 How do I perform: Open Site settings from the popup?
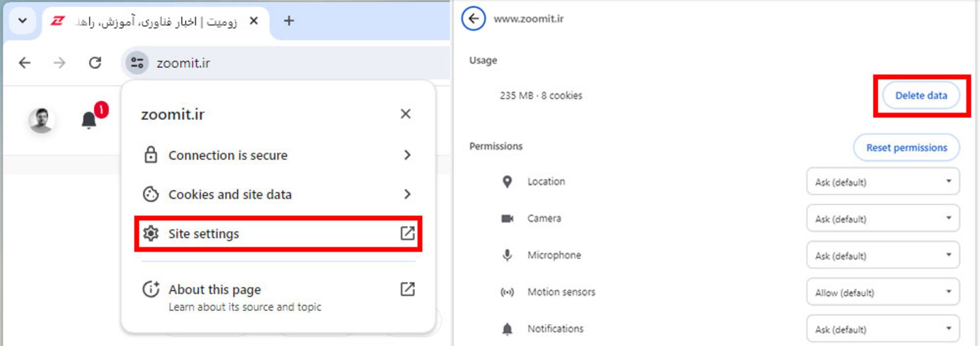point(278,234)
